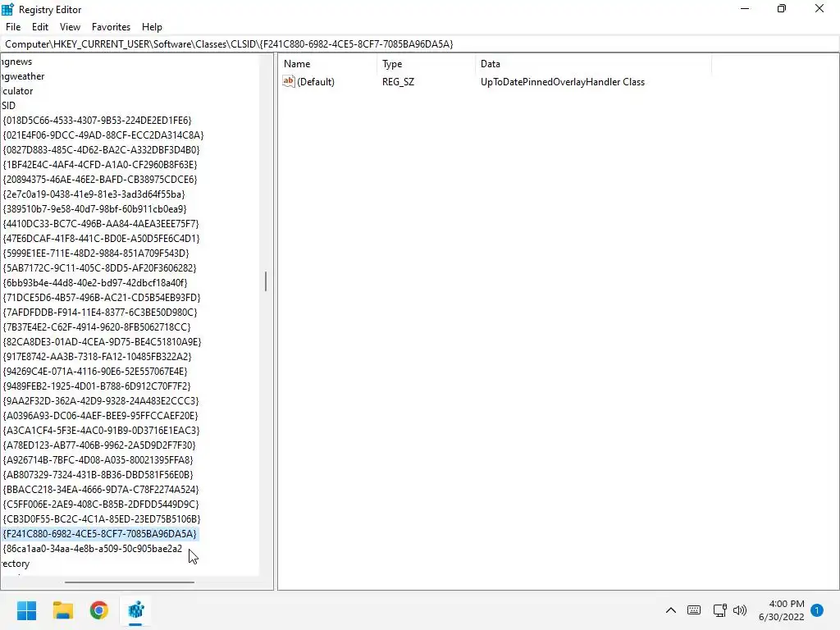Select key {1BF42E4C-4AF4-4CFD-A1A0-CF2960B8F63E}
This screenshot has height=630, width=840.
[x=99, y=164]
